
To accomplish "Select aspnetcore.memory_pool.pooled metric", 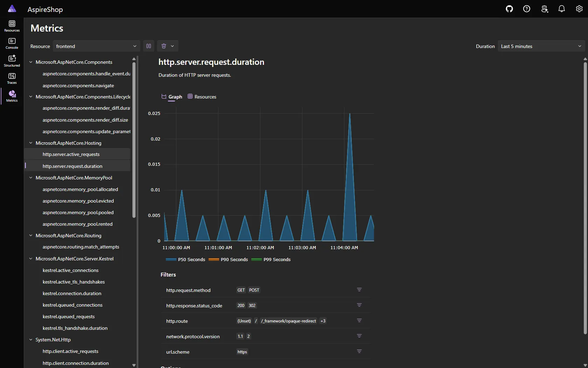I will point(77,212).
